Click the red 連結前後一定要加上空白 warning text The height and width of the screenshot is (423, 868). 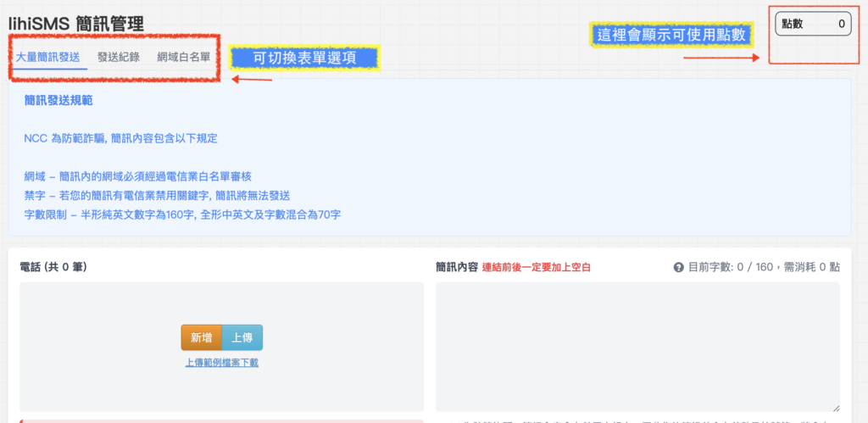tap(537, 267)
